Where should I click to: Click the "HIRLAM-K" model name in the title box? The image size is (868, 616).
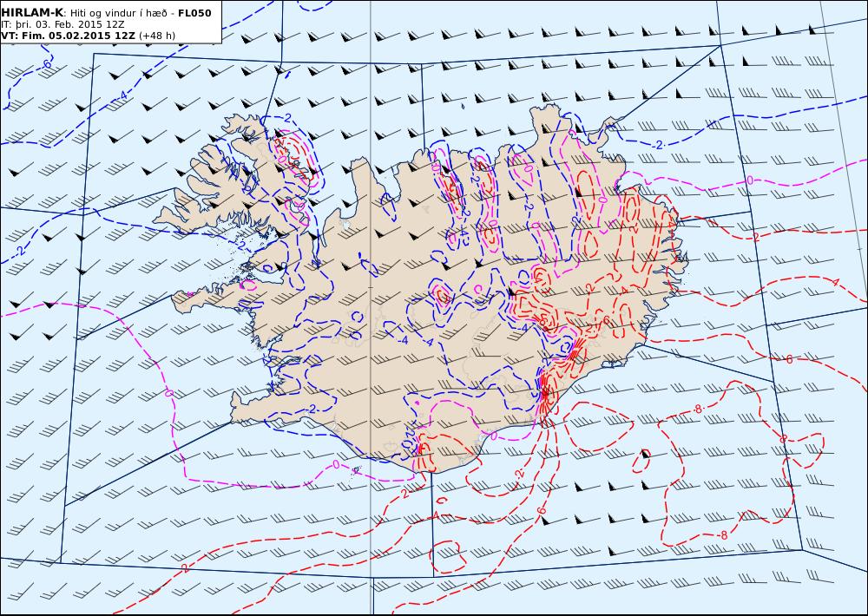(32, 13)
